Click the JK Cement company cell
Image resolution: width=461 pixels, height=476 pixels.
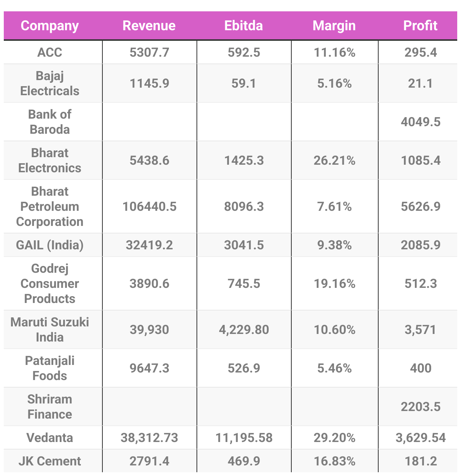click(x=50, y=461)
